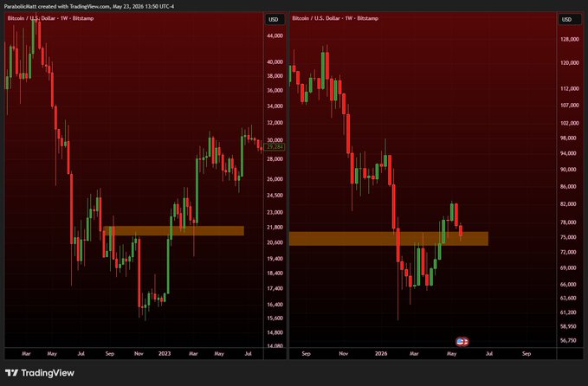588x386 pixels.
Task: Click the 58,950 price axis label
Action: tap(568, 327)
